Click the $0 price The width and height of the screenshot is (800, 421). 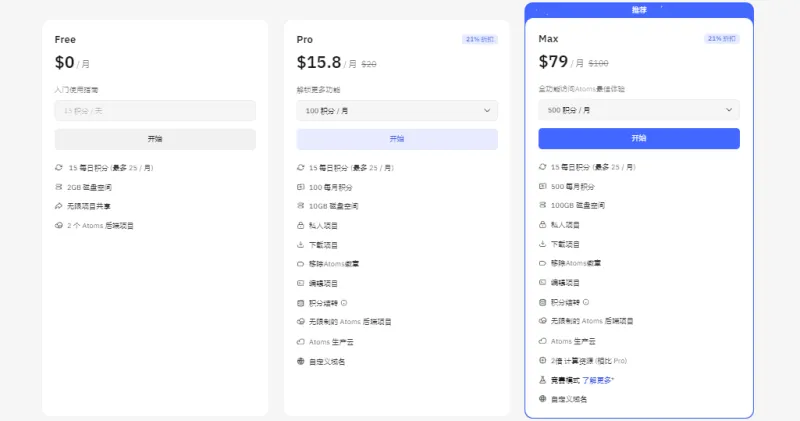[64, 62]
